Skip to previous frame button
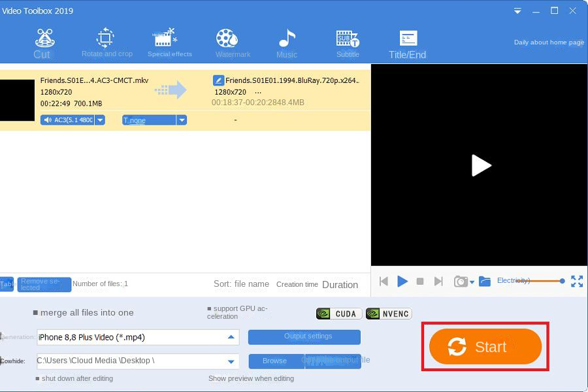The width and height of the screenshot is (588, 392). [384, 281]
